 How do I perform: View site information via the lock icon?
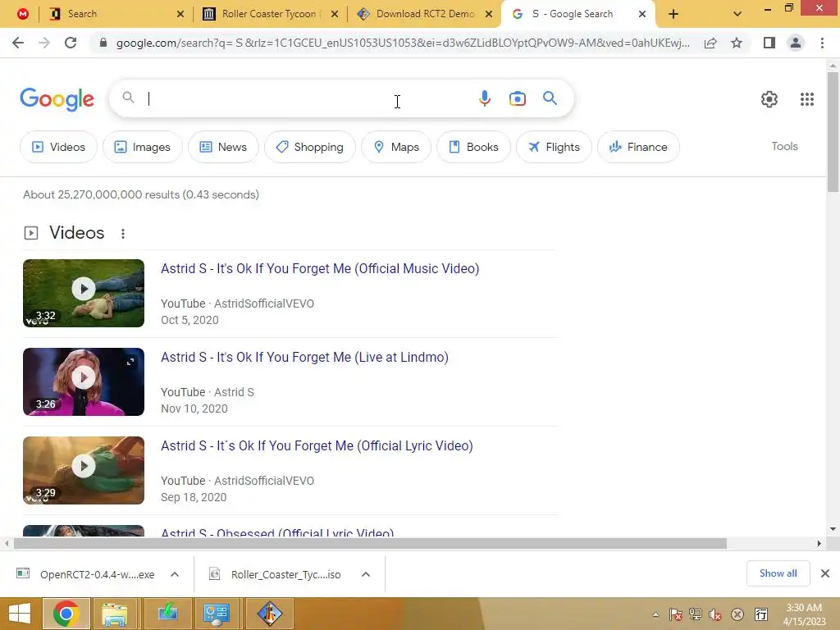[x=103, y=43]
